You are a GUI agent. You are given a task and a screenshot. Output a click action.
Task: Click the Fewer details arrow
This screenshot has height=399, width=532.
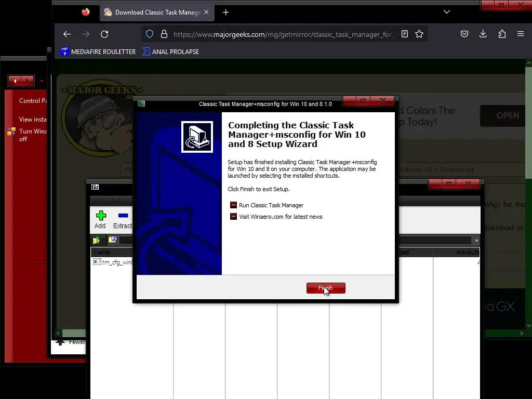click(60, 342)
